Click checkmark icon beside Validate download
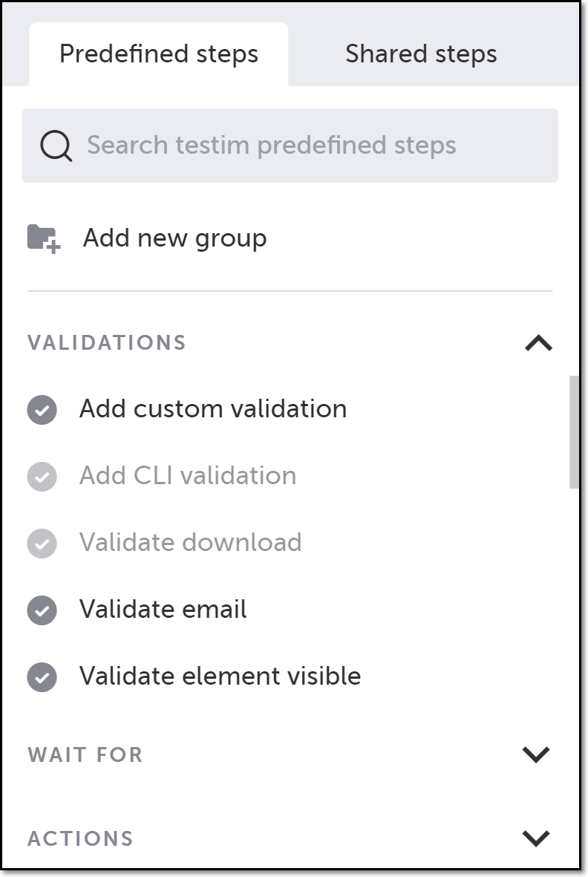This screenshot has width=588, height=877. point(42,543)
